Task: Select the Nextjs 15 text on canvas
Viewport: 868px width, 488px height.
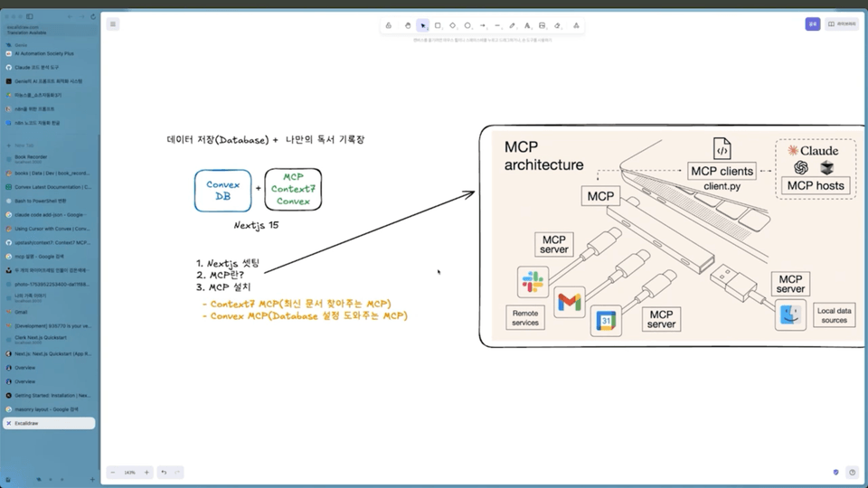Action: click(x=256, y=225)
